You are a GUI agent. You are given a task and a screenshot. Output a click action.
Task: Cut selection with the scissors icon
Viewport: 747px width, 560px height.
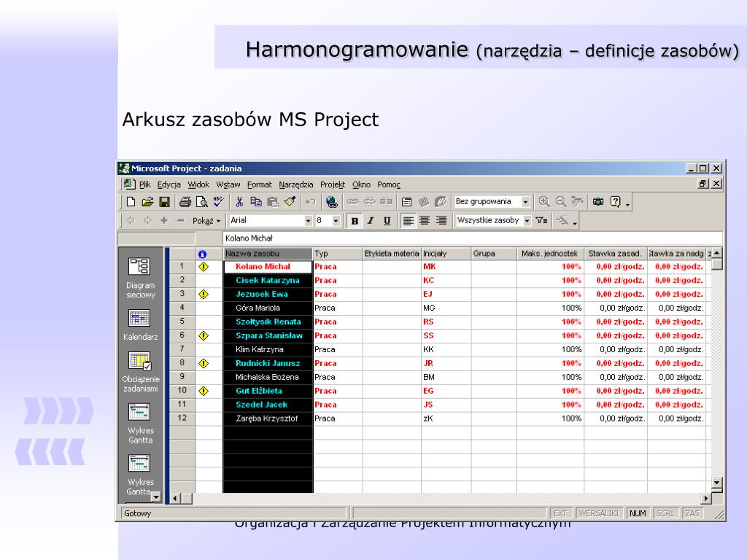click(x=239, y=202)
